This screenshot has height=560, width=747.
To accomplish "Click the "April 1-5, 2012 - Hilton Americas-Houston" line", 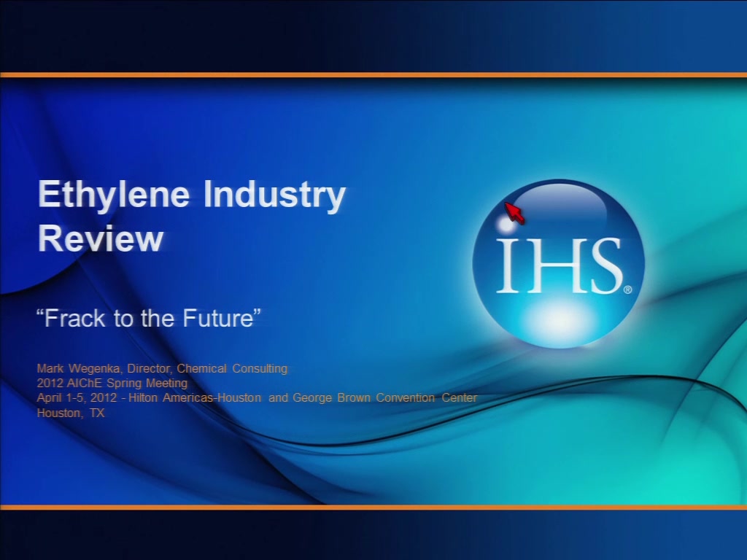I will (x=258, y=398).
